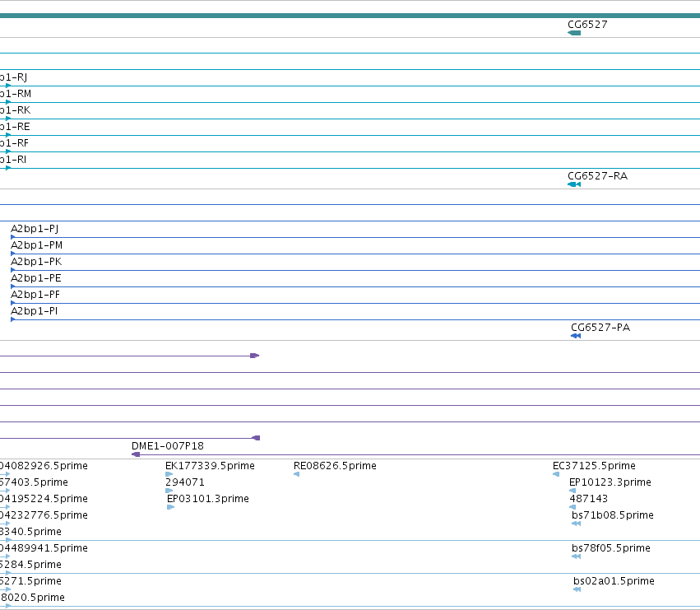Select the 3340.5prime label
The image size is (700, 610).
[x=30, y=532]
